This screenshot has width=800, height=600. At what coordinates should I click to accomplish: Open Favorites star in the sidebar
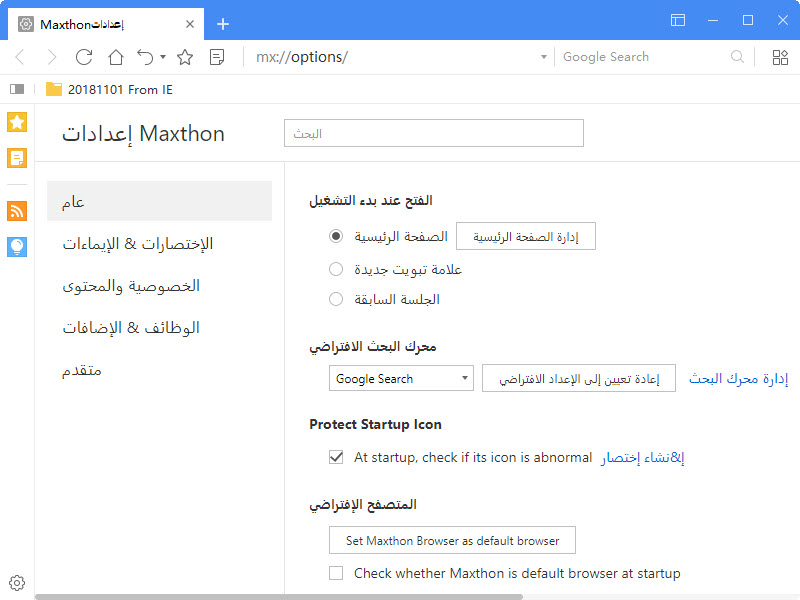pyautogui.click(x=17, y=122)
